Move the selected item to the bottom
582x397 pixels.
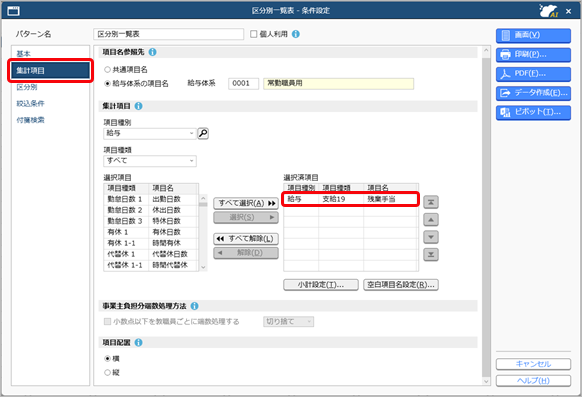[431, 255]
